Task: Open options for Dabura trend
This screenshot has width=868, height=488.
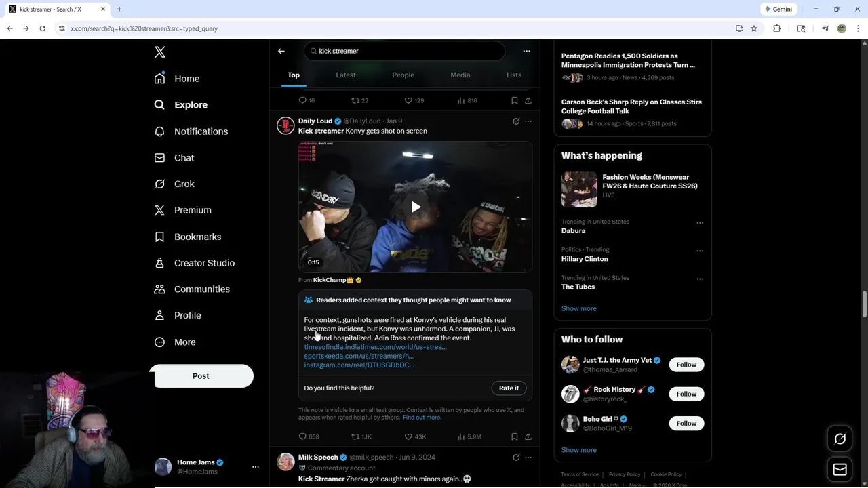Action: click(700, 223)
